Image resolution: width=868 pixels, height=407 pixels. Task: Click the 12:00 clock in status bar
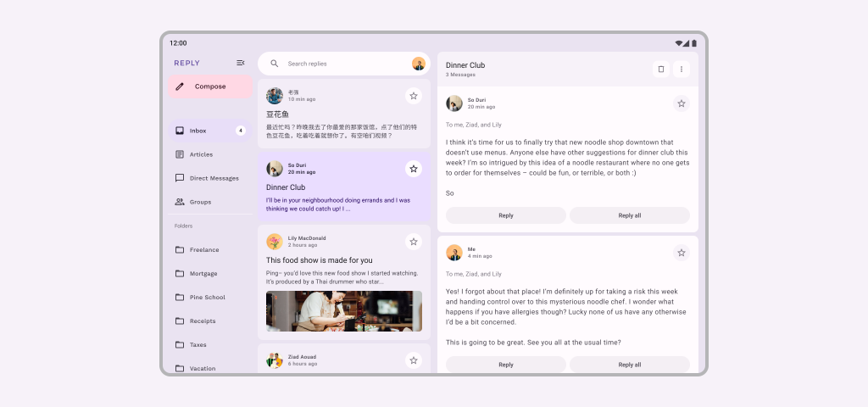coord(178,43)
